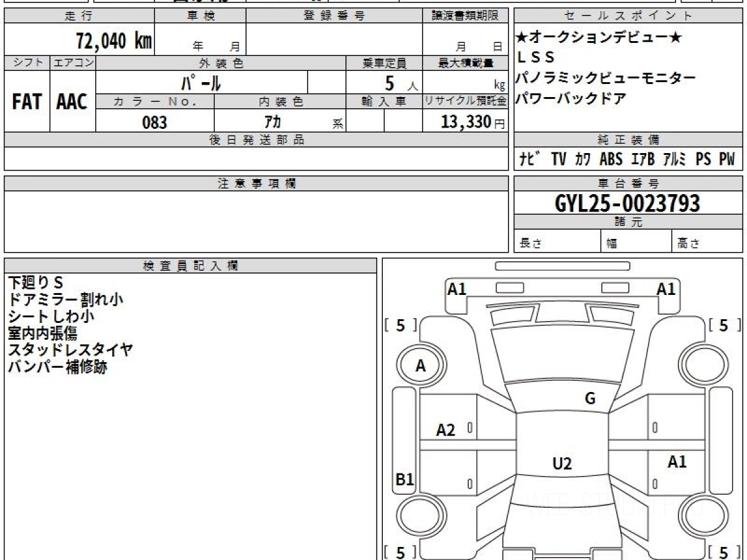This screenshot has height=560, width=747.
Task: Click the 譲渡書類期限 header
Action: point(466,16)
